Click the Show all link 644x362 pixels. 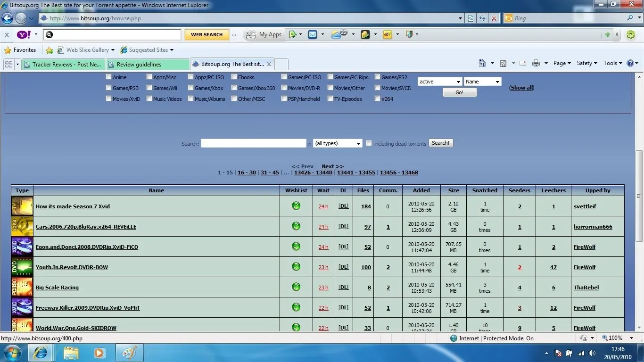522,88
